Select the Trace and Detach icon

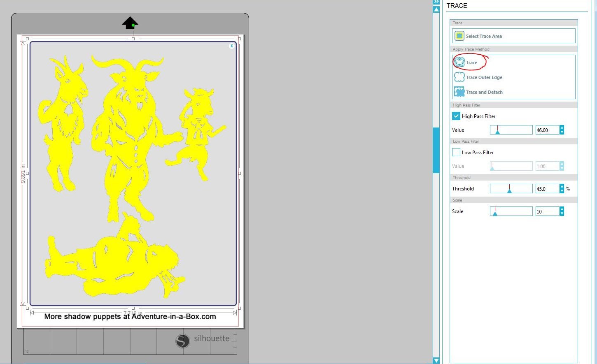click(x=459, y=92)
